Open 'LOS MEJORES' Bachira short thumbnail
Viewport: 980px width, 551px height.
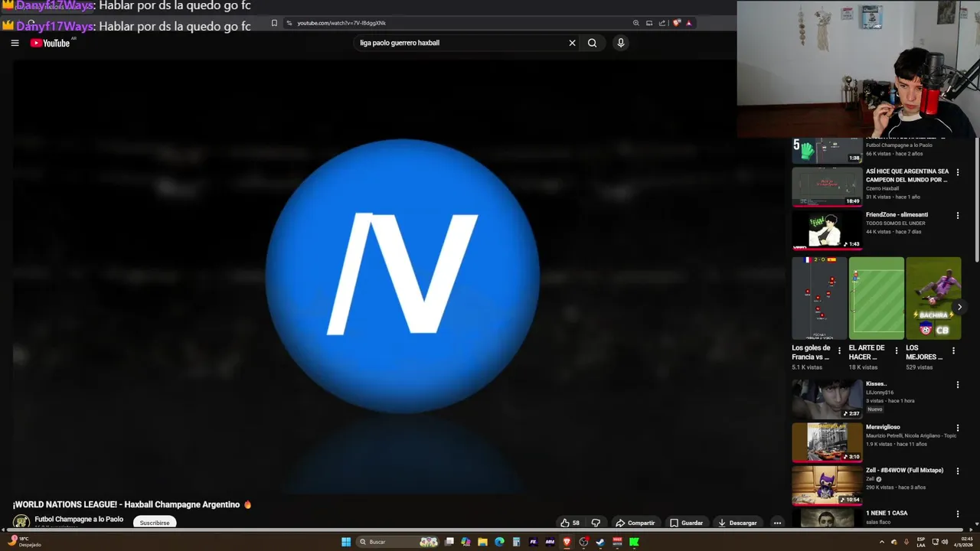point(933,298)
